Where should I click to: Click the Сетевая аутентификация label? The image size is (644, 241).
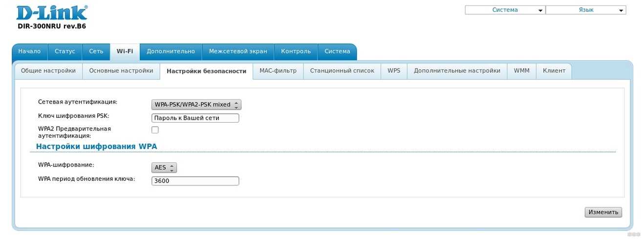pos(78,102)
